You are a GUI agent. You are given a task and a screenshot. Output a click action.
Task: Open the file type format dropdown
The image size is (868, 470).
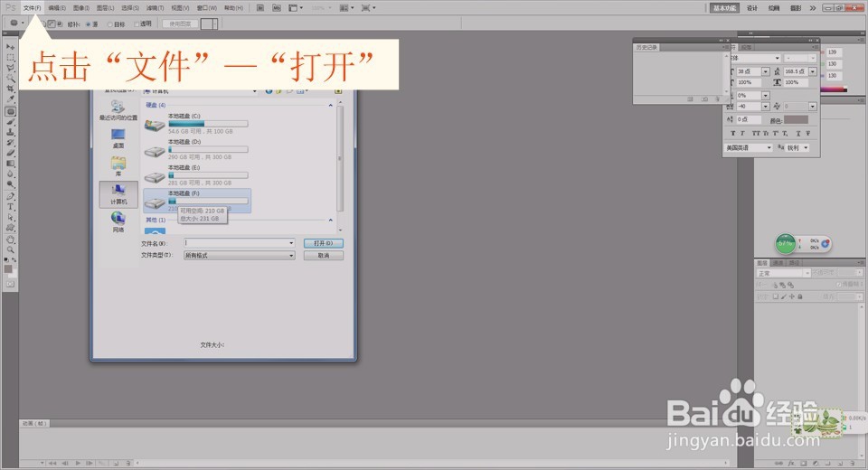(291, 255)
